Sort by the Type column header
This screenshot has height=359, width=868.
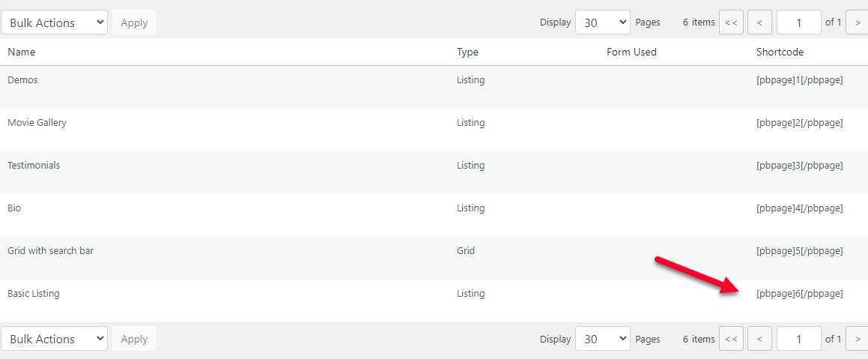(x=467, y=52)
